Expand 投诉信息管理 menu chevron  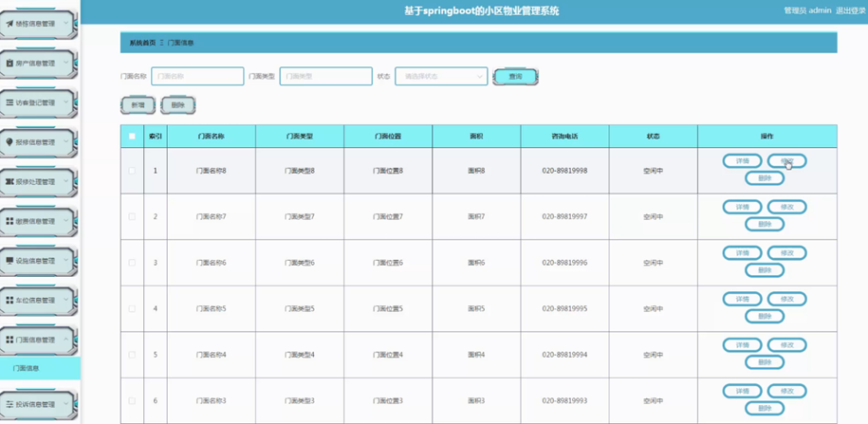coord(65,404)
